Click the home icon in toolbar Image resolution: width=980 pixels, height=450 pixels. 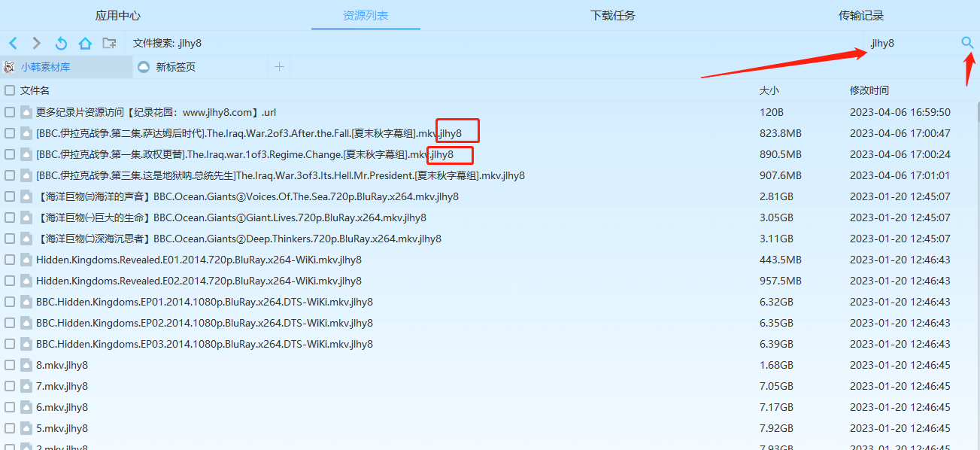[x=84, y=43]
